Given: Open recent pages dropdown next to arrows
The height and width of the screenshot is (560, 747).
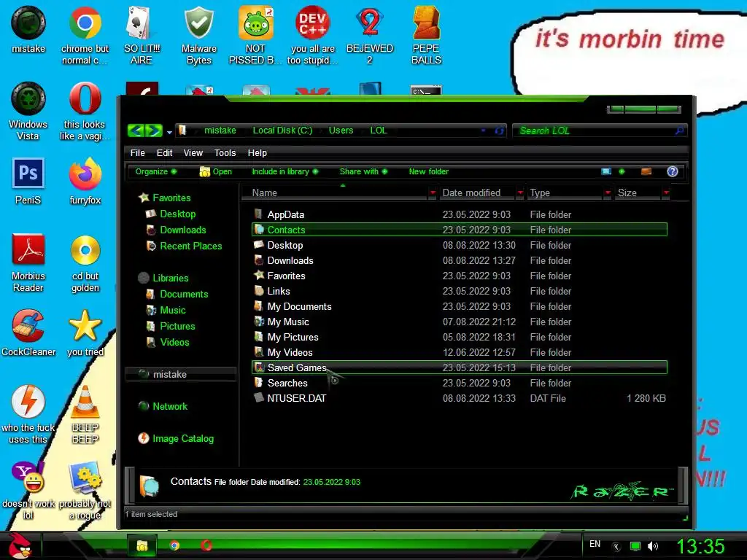Looking at the screenshot, I should pyautogui.click(x=169, y=133).
